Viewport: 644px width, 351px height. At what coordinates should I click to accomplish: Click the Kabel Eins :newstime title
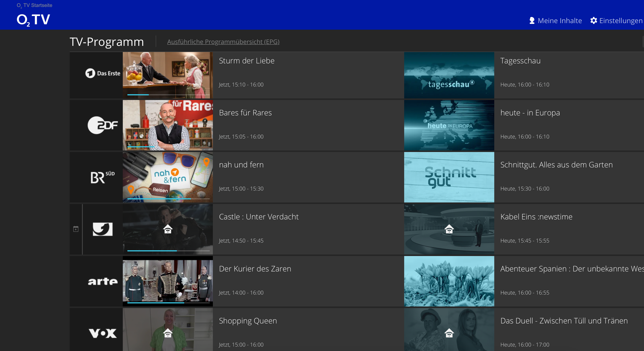click(536, 217)
